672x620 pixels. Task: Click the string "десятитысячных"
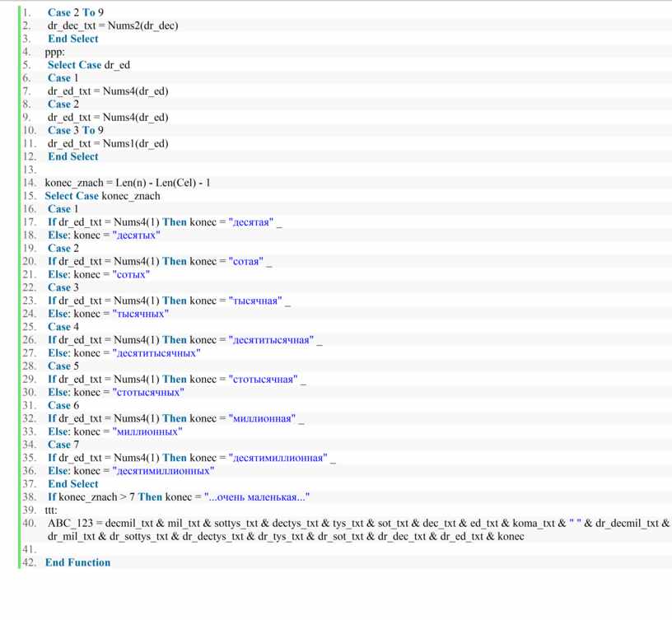[x=156, y=353]
